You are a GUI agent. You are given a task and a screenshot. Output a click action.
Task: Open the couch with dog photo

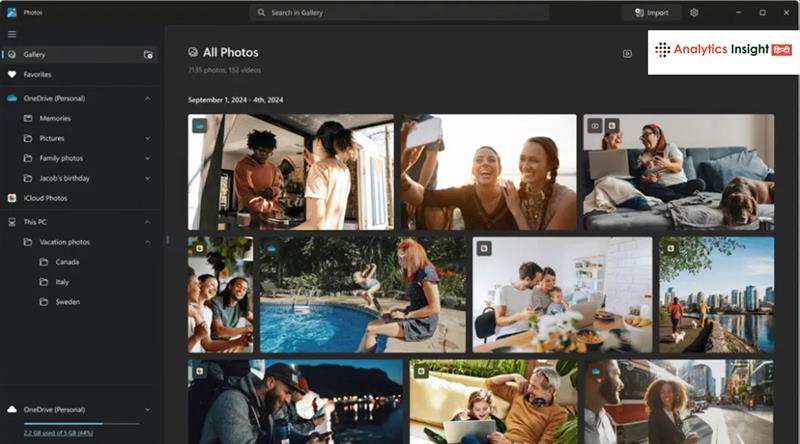click(679, 172)
